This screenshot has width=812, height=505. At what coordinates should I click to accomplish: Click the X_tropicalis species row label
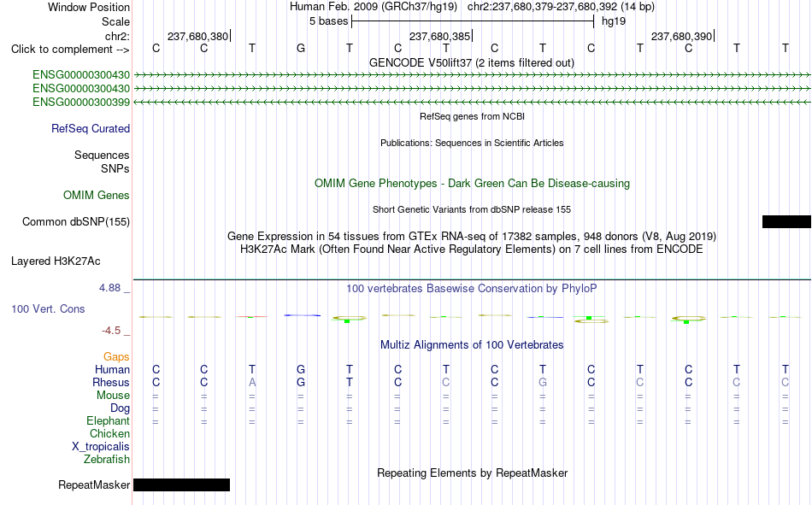pos(101,447)
